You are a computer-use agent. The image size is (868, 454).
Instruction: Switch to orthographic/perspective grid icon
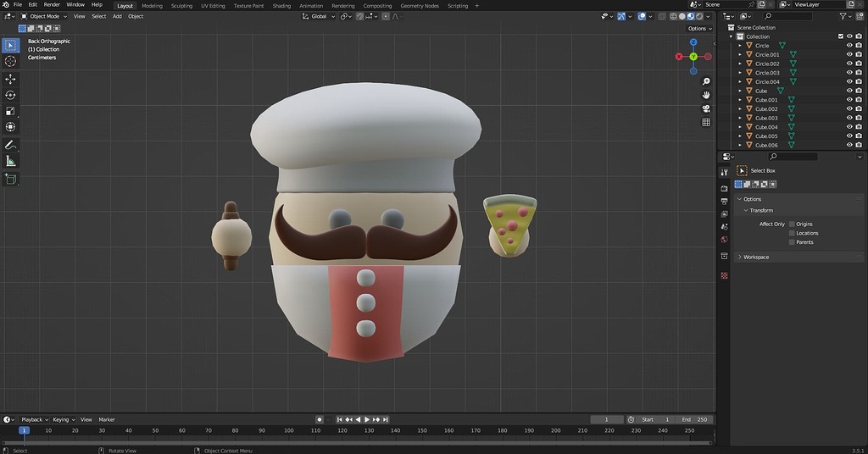point(706,122)
